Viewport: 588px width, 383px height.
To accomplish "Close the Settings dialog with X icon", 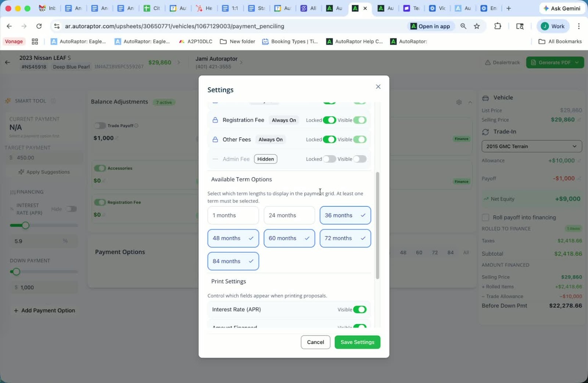I will coord(378,87).
